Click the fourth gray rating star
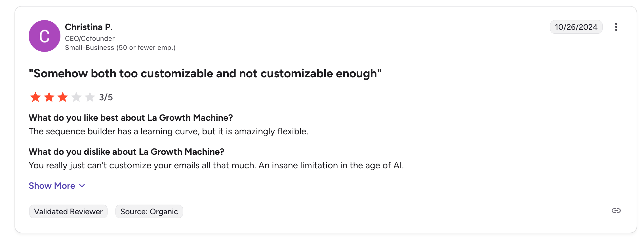This screenshot has height=242, width=644. click(76, 97)
